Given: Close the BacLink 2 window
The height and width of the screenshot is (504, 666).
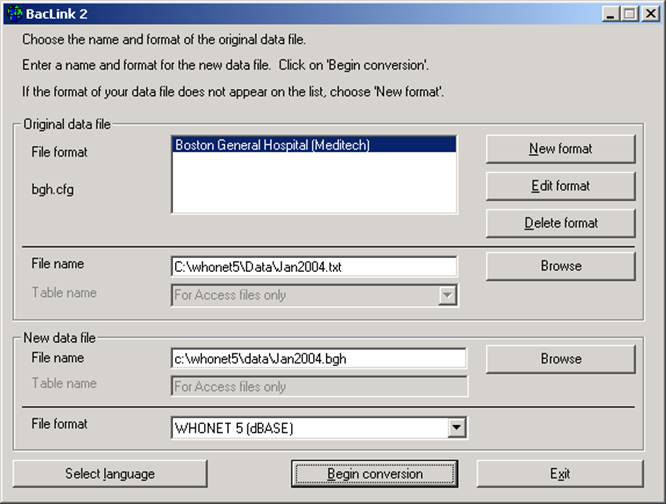Looking at the screenshot, I should click(x=650, y=14).
